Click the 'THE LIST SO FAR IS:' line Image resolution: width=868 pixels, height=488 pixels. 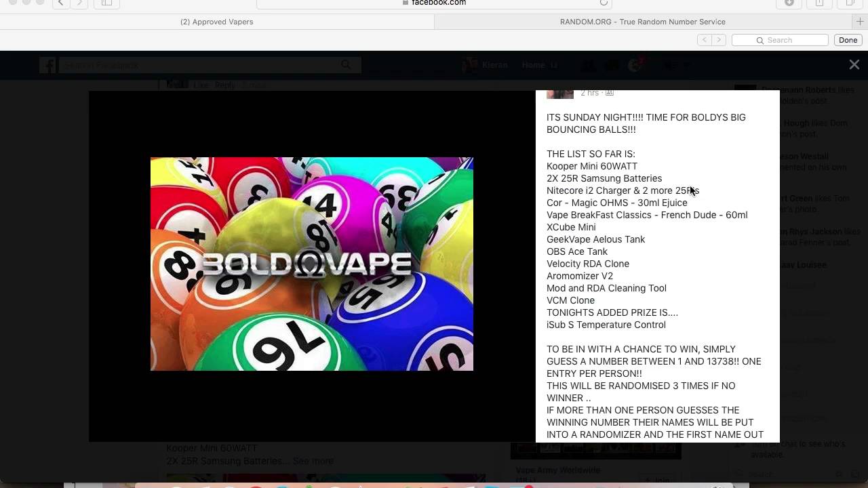[x=591, y=154]
